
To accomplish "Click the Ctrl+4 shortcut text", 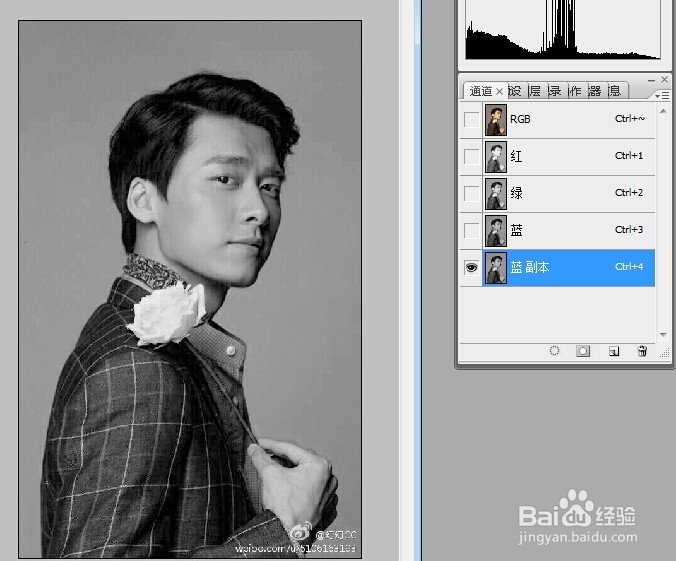I will 629,266.
